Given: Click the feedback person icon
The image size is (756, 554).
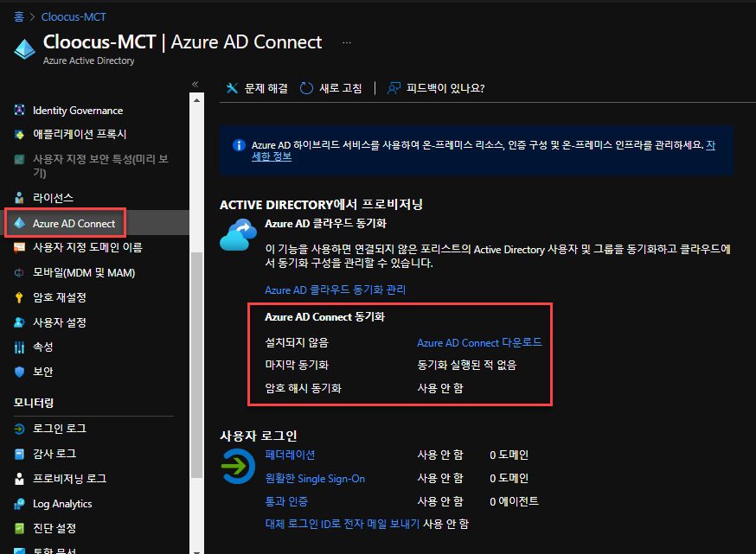Looking at the screenshot, I should 394,88.
